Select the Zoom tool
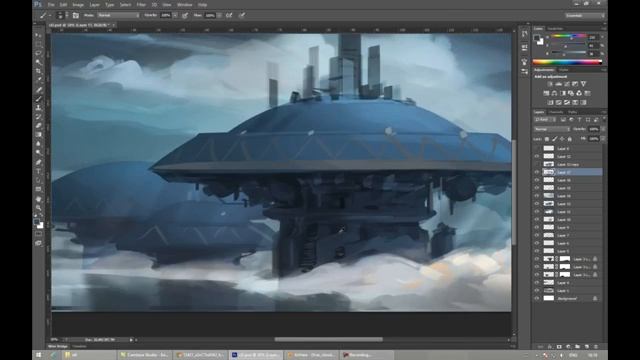 (38, 208)
